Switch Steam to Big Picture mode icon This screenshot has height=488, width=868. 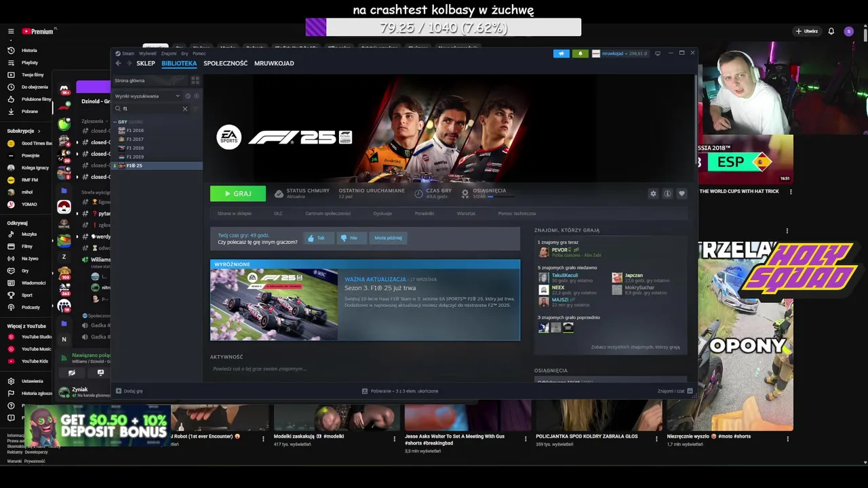pos(658,54)
